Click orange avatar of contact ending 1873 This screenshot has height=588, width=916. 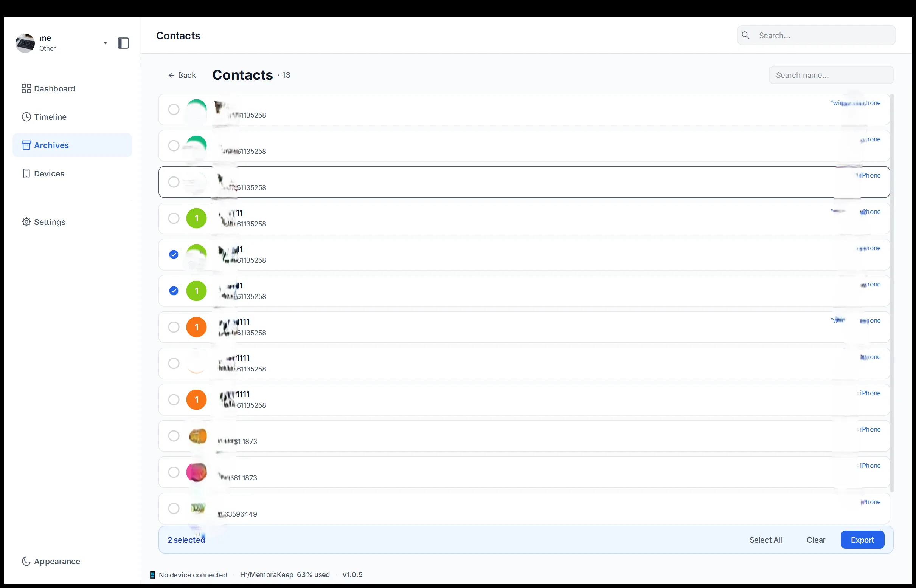coord(197,436)
